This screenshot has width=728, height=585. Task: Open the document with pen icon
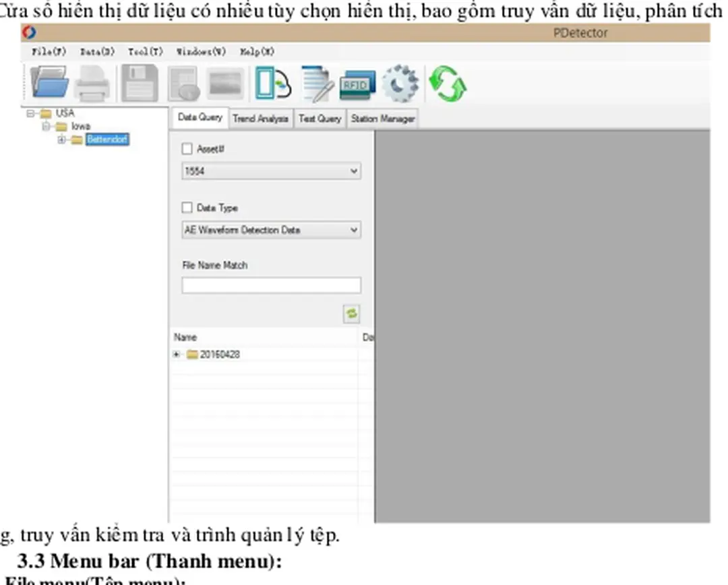[x=317, y=84]
